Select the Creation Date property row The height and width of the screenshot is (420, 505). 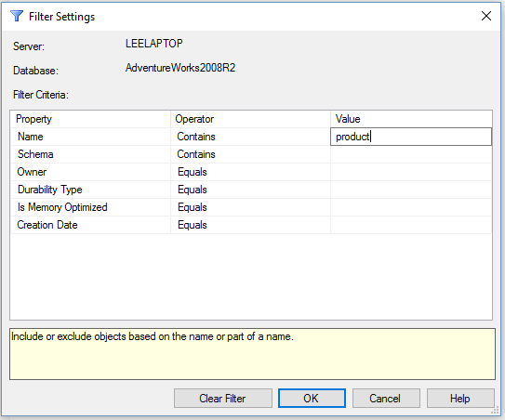point(90,225)
